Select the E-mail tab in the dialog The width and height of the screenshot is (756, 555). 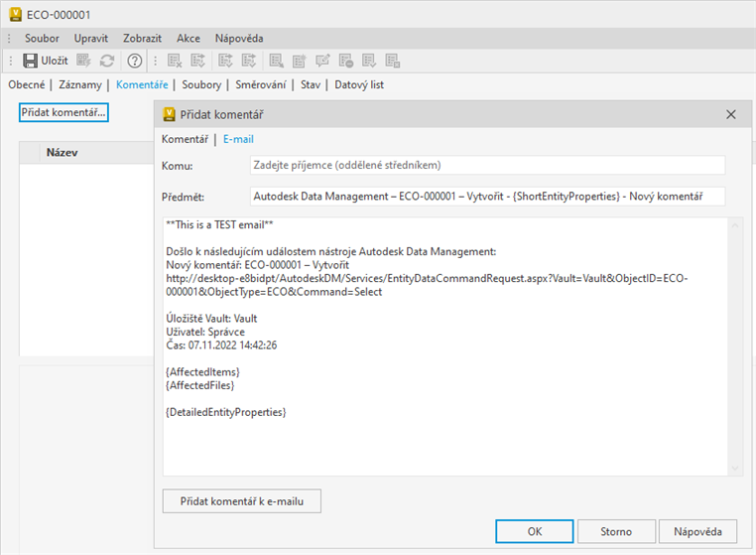[x=238, y=139]
